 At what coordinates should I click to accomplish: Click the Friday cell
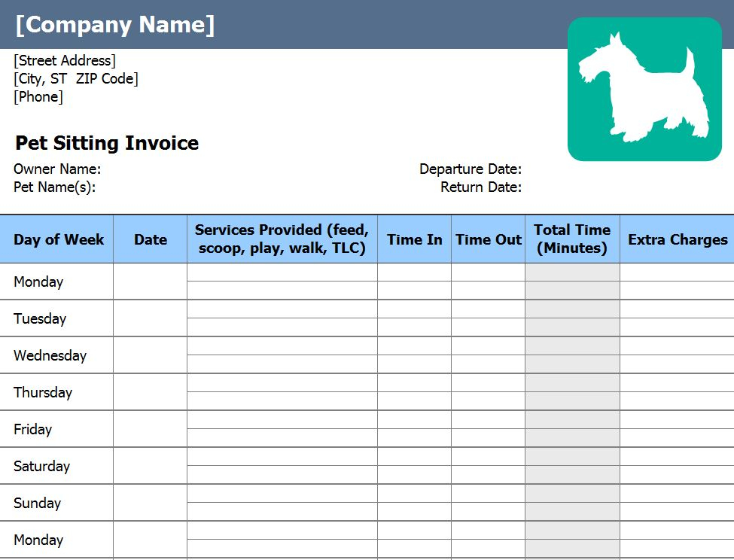click(x=56, y=430)
